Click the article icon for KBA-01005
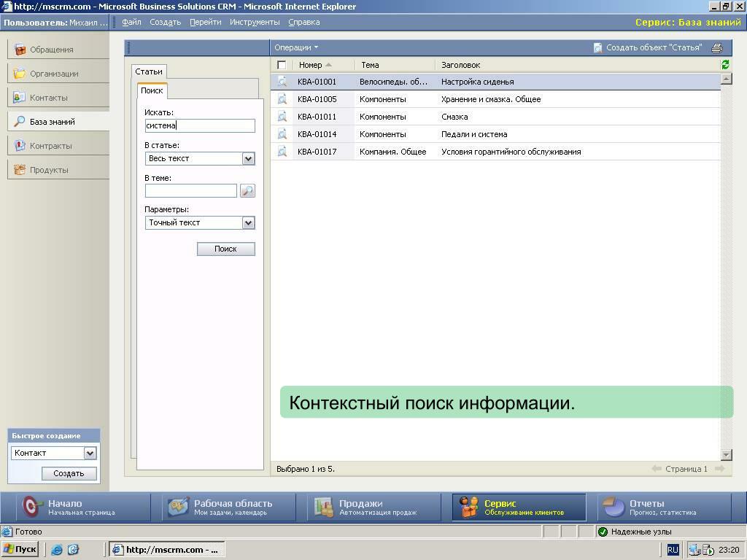Image resolution: width=747 pixels, height=560 pixels. pyautogui.click(x=282, y=99)
